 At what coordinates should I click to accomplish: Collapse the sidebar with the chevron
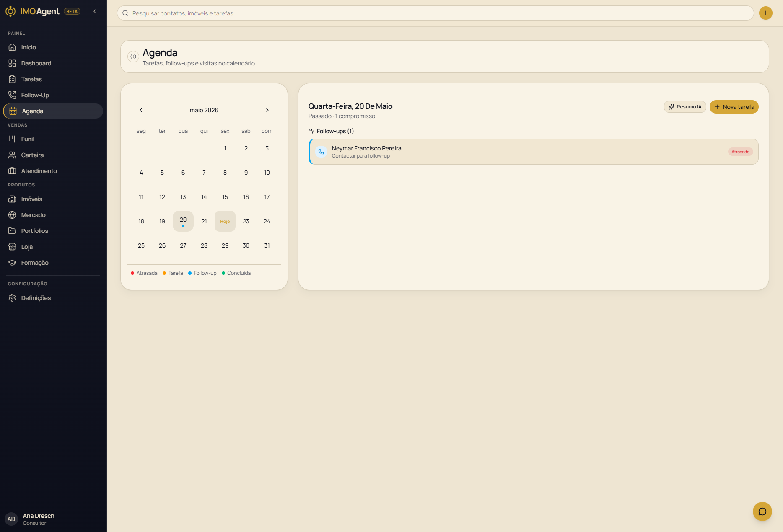(95, 11)
